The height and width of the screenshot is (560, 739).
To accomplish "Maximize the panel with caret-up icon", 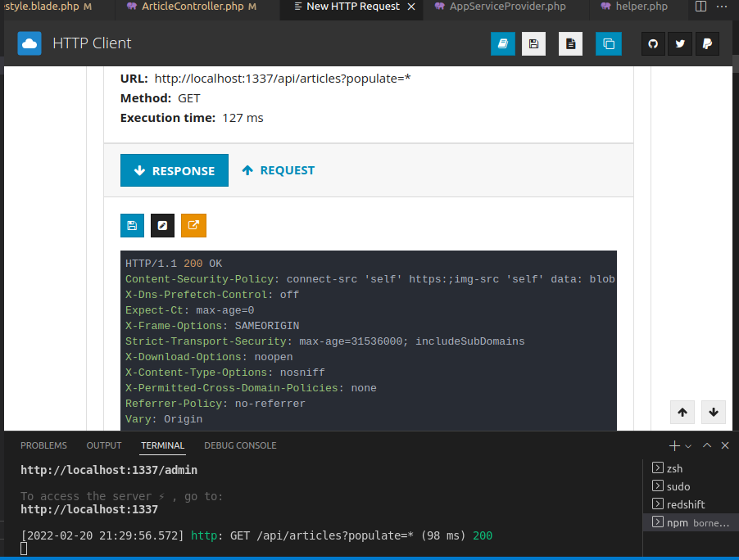I will pyautogui.click(x=707, y=445).
